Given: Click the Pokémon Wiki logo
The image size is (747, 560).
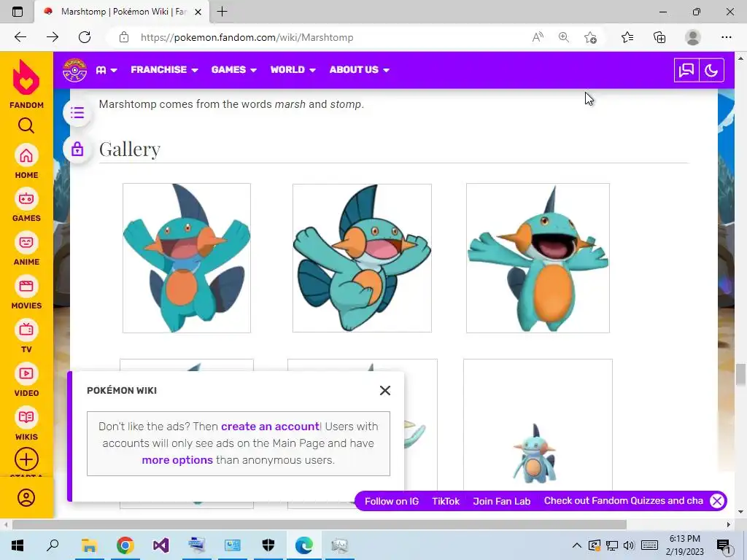Looking at the screenshot, I should click(75, 70).
